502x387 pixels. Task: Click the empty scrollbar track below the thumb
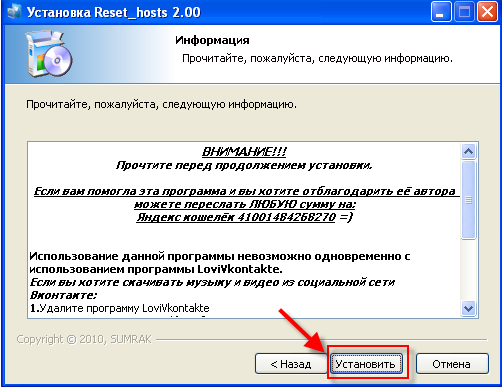[468, 270]
